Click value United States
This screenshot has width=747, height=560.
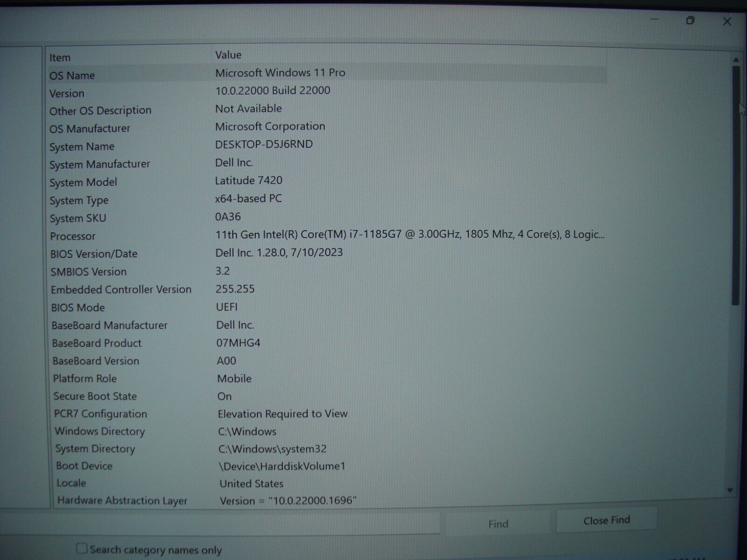tap(251, 483)
